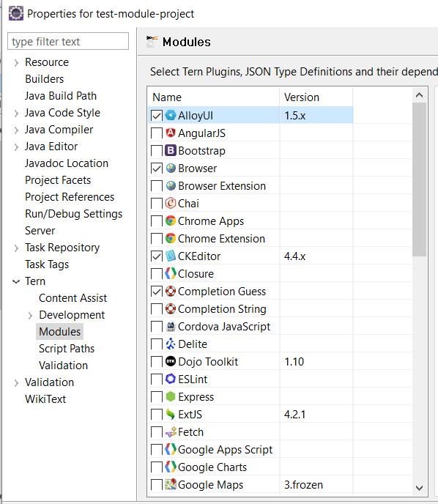
Task: Uncheck the Completion Guess checkbox
Action: [x=157, y=292]
